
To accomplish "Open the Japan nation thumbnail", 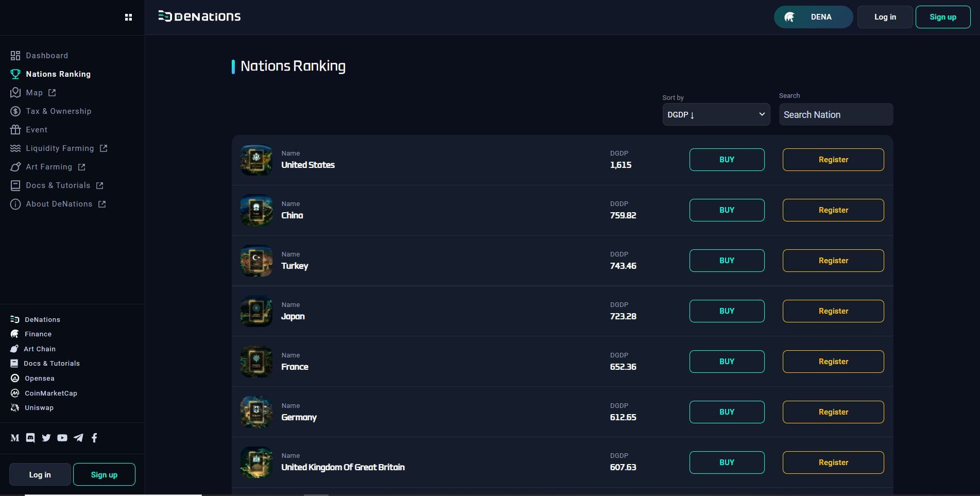I will pyautogui.click(x=256, y=311).
